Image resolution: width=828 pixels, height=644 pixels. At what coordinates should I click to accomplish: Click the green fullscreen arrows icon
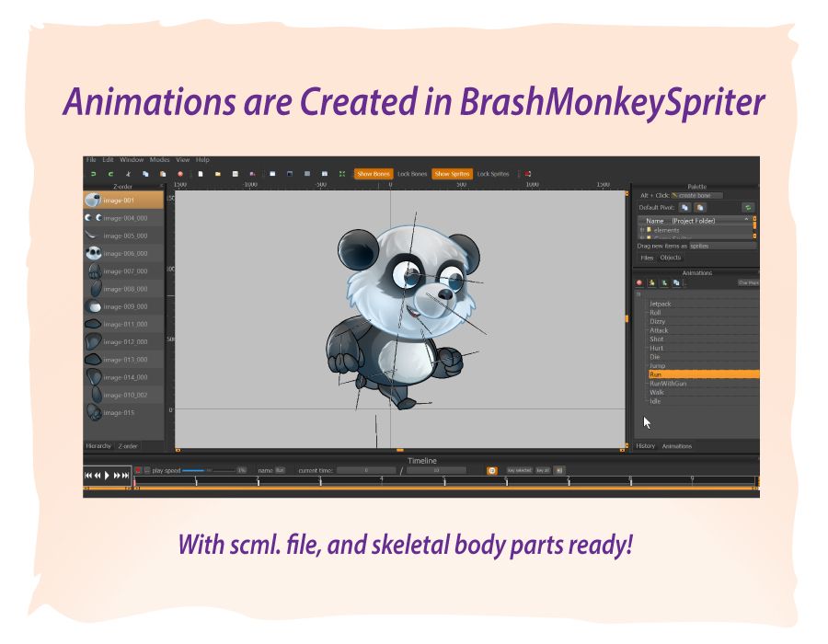coord(342,174)
